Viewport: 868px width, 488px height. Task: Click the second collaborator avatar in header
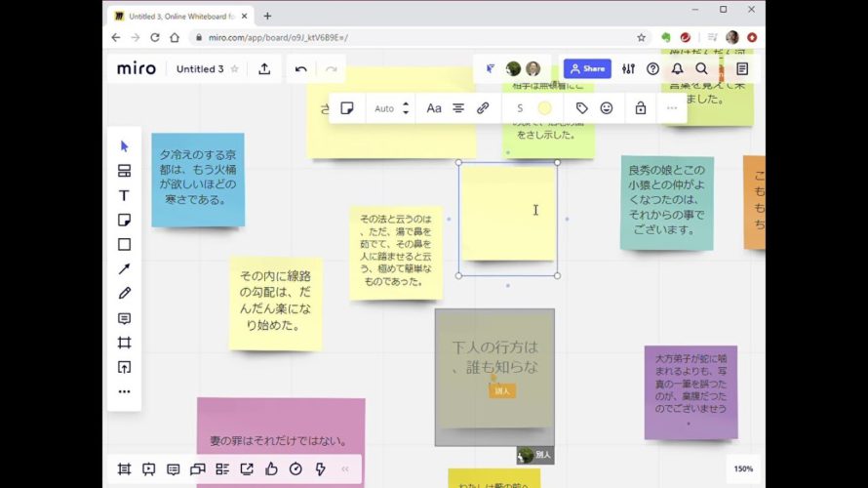tap(533, 68)
